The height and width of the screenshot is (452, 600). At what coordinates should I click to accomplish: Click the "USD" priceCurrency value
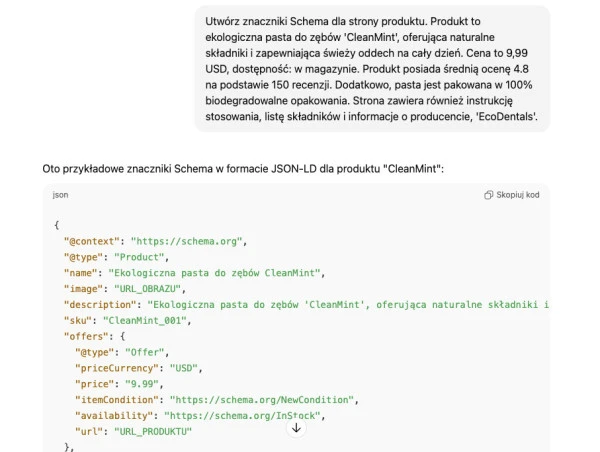tap(183, 367)
